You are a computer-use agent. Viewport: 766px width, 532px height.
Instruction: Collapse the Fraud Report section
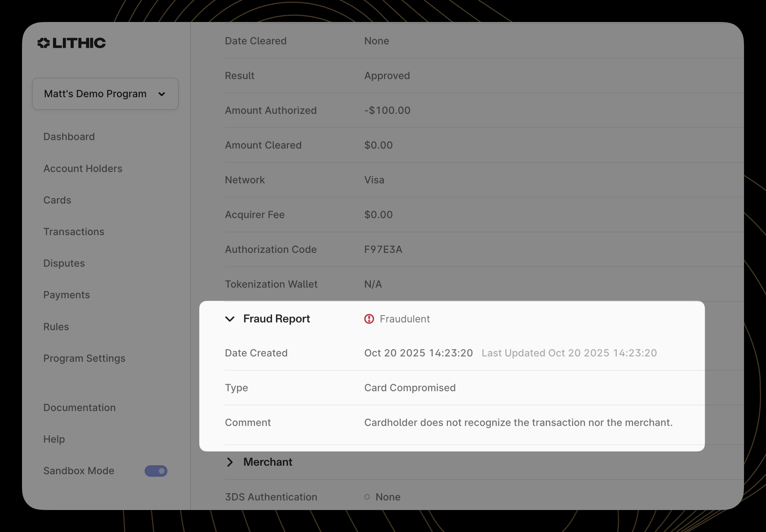[x=230, y=319]
